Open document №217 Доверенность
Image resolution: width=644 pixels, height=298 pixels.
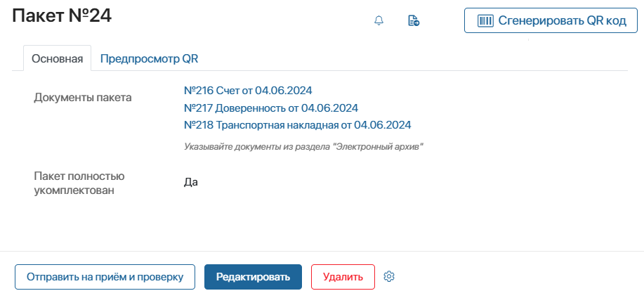click(x=270, y=108)
